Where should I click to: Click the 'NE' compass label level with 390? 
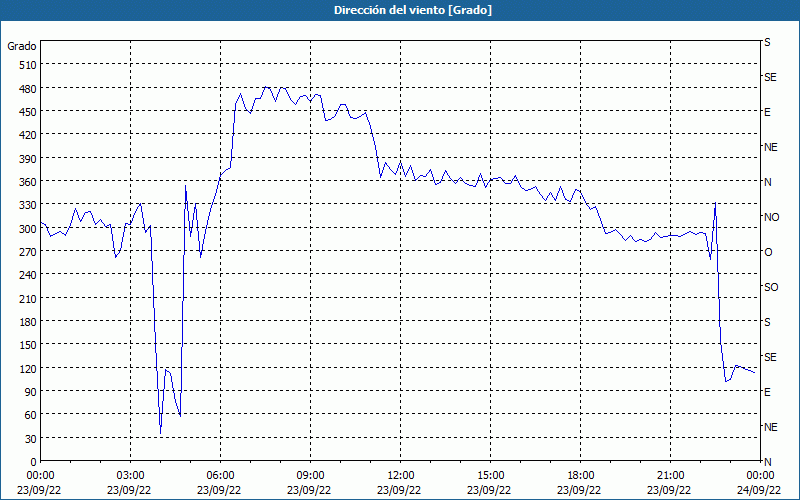pos(771,147)
